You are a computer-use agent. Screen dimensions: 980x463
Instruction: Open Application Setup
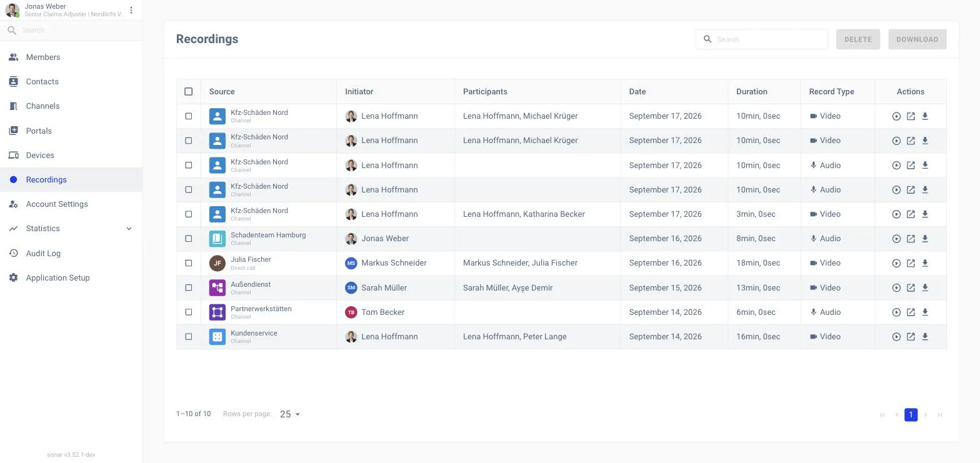click(71, 277)
